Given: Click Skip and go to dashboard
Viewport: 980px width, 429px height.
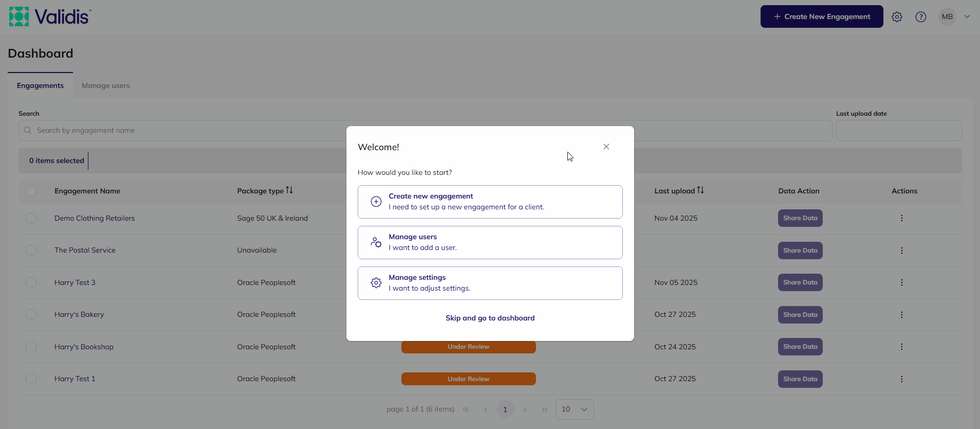Looking at the screenshot, I should (490, 318).
